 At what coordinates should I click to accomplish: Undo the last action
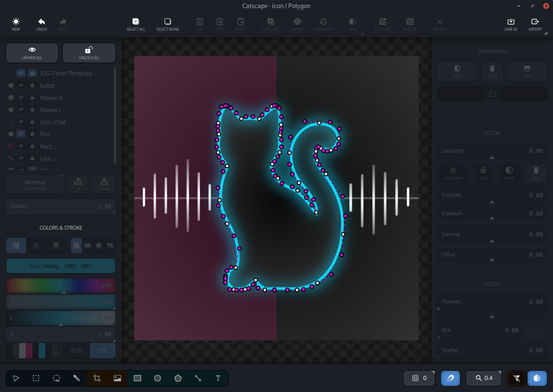coord(42,25)
